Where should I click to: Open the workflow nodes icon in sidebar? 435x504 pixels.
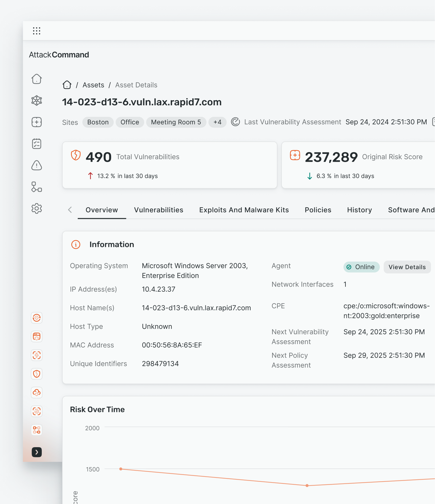[x=37, y=187]
